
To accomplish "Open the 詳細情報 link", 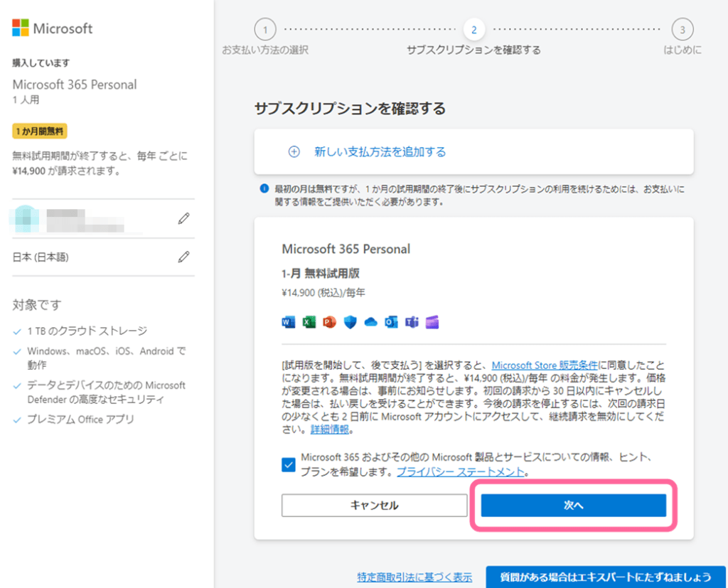I will tap(330, 429).
